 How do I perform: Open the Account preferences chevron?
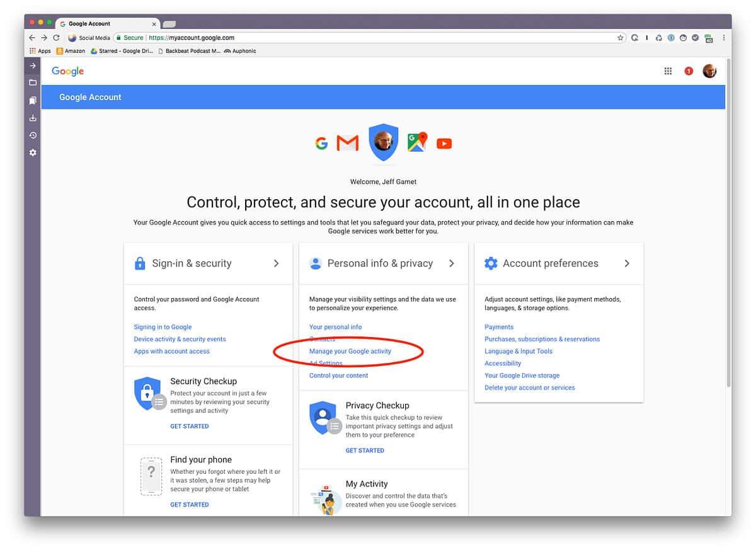(627, 263)
